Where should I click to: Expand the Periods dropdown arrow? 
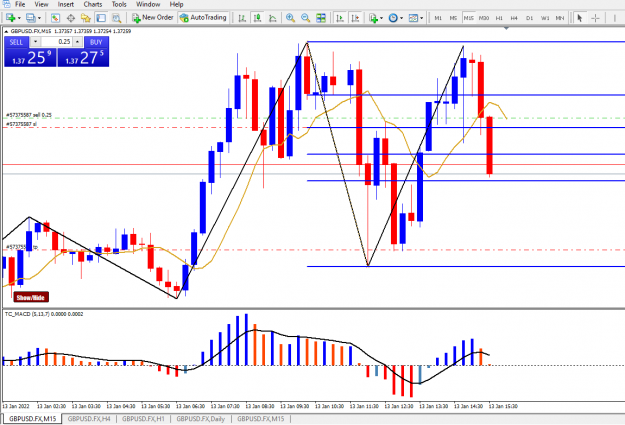tap(401, 18)
